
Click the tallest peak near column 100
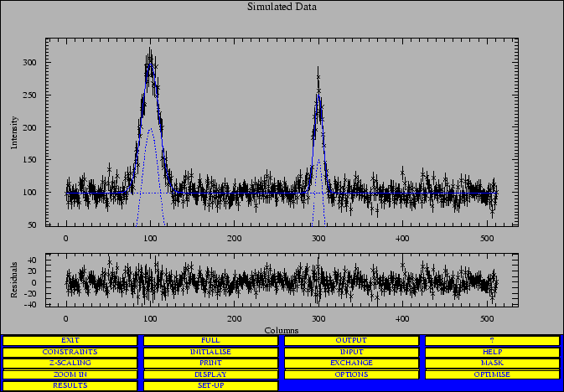(x=150, y=65)
